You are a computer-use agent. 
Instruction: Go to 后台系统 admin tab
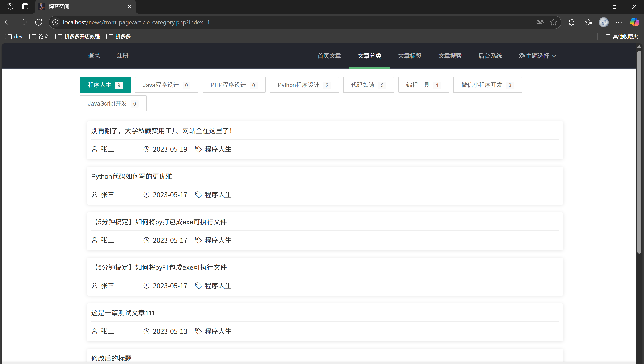coord(490,56)
